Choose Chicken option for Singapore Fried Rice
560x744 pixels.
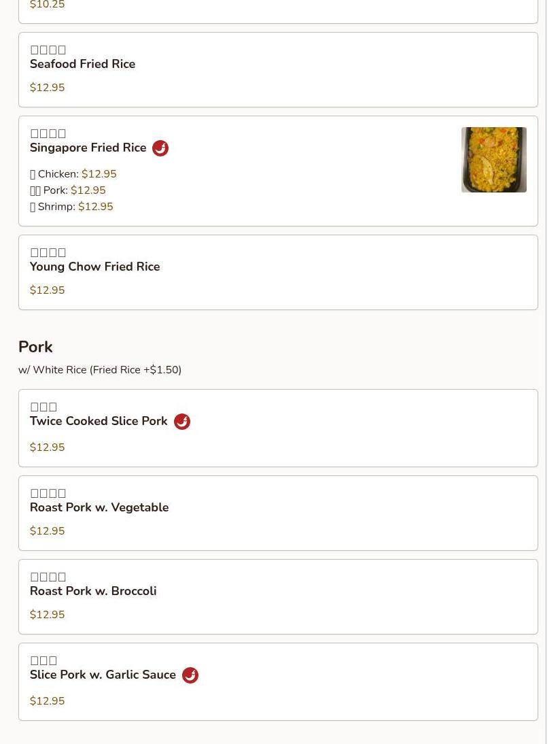pyautogui.click(x=73, y=174)
